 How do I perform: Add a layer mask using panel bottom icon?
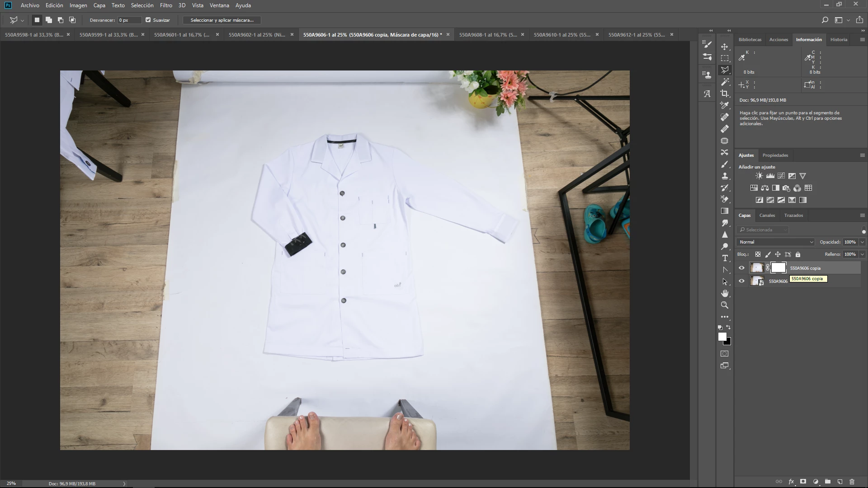point(803,482)
